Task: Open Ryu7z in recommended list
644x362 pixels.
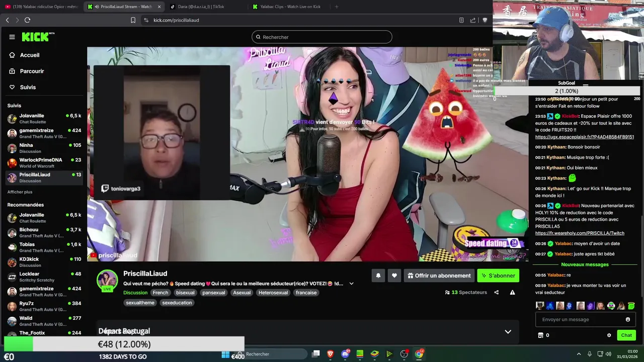Action: (x=44, y=306)
